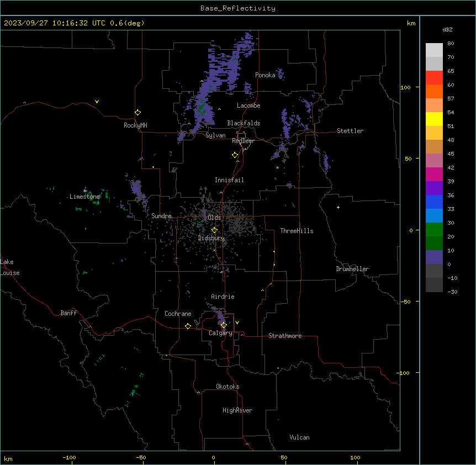Click the HighRiver label
The image size is (476, 465).
pyautogui.click(x=237, y=410)
